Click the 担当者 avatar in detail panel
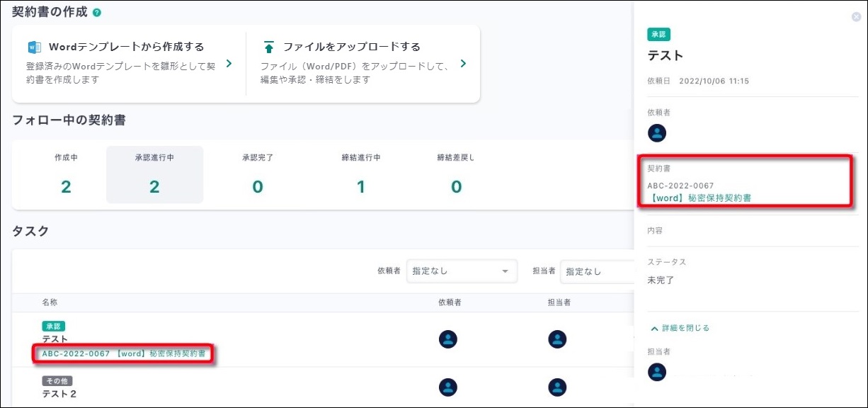Viewport: 868px width, 408px height. pos(657,372)
